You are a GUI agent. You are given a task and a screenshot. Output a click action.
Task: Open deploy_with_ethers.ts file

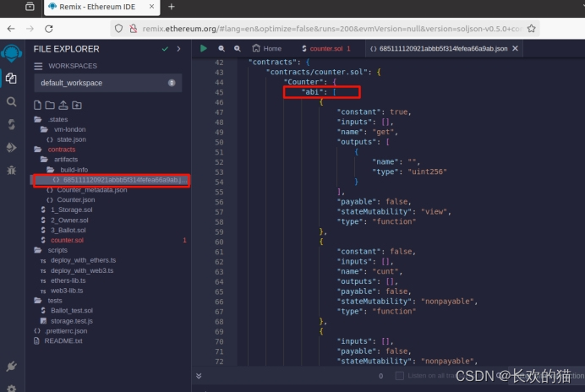[x=79, y=260]
